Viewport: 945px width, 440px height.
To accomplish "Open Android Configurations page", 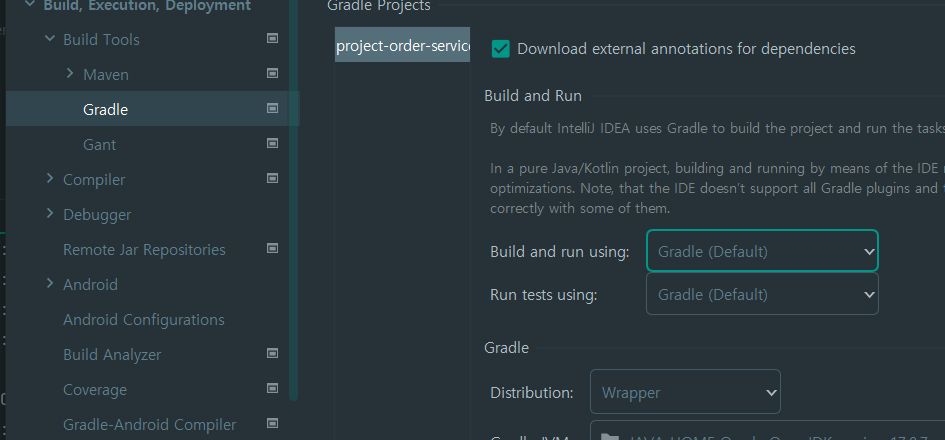I will click(144, 319).
